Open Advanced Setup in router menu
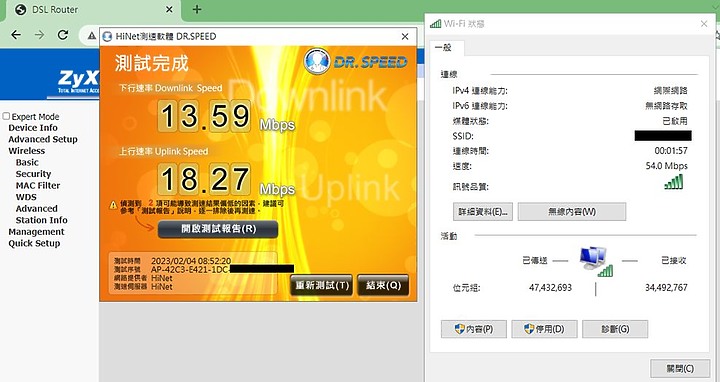720x382 pixels. pyautogui.click(x=43, y=139)
